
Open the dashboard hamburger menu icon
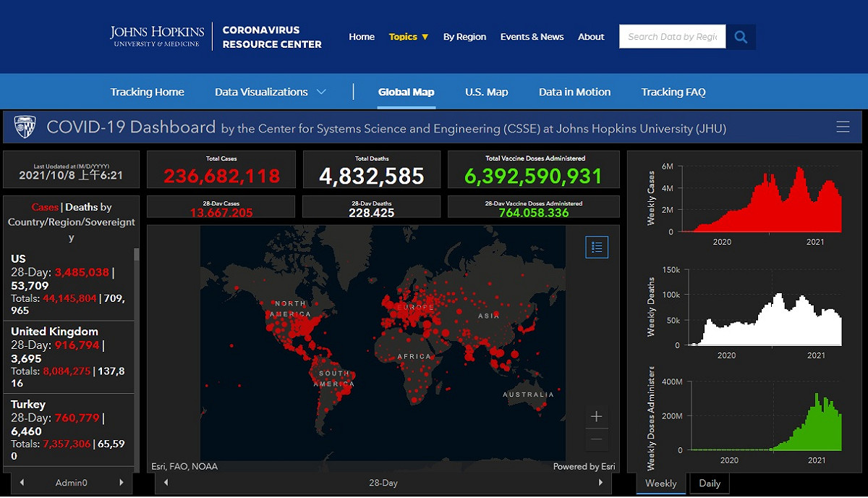(843, 127)
